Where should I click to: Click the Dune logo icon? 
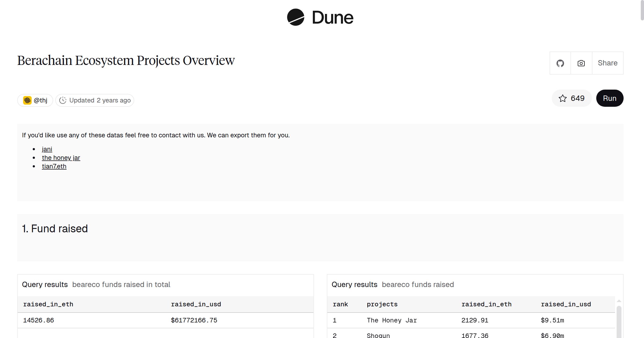(295, 17)
